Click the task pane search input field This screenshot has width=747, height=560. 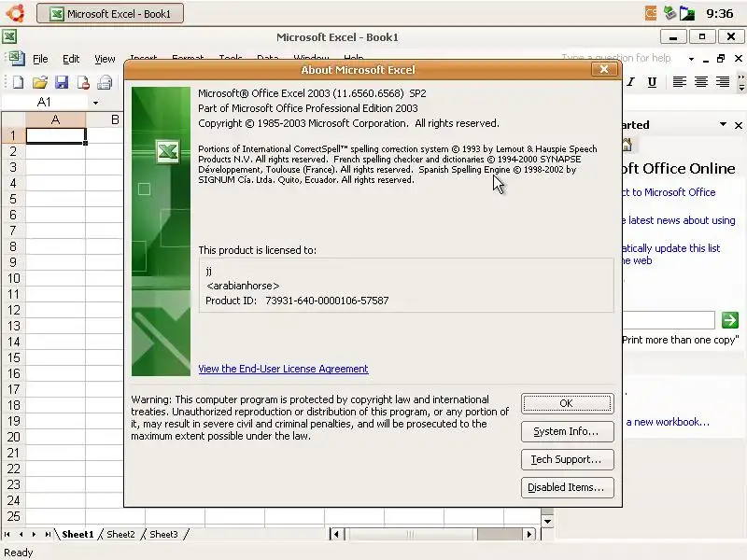[669, 320]
